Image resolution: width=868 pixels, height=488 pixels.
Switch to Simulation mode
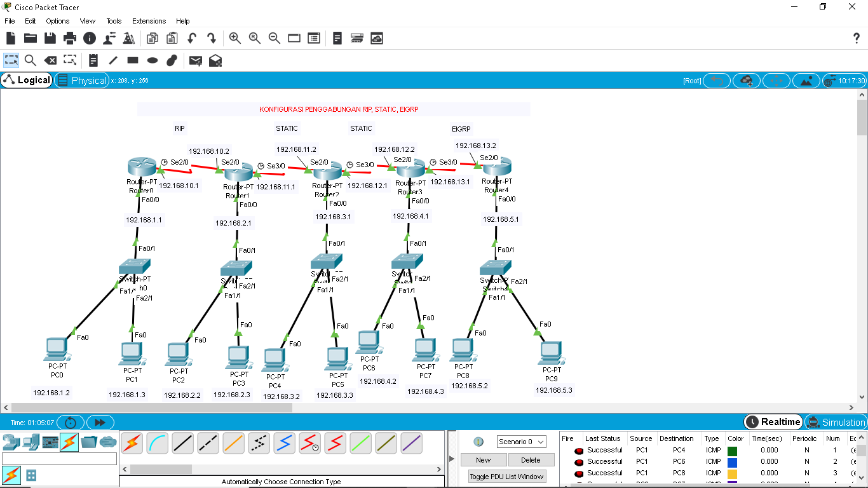coord(840,422)
